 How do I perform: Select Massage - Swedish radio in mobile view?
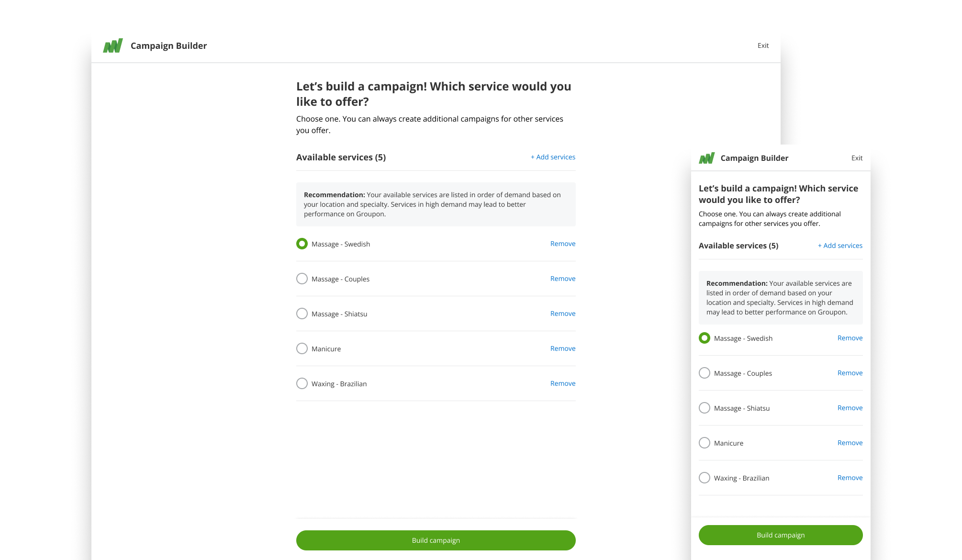point(705,338)
